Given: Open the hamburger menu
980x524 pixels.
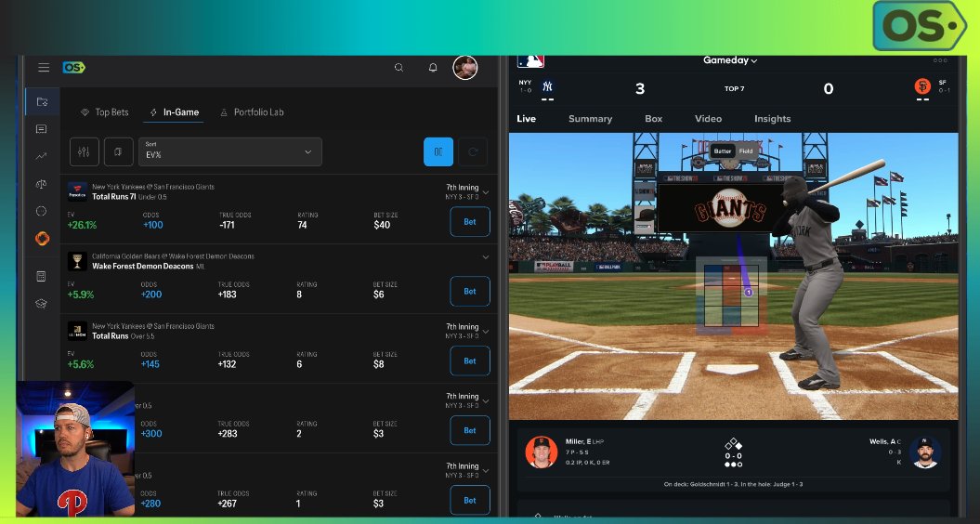Looking at the screenshot, I should (x=43, y=68).
